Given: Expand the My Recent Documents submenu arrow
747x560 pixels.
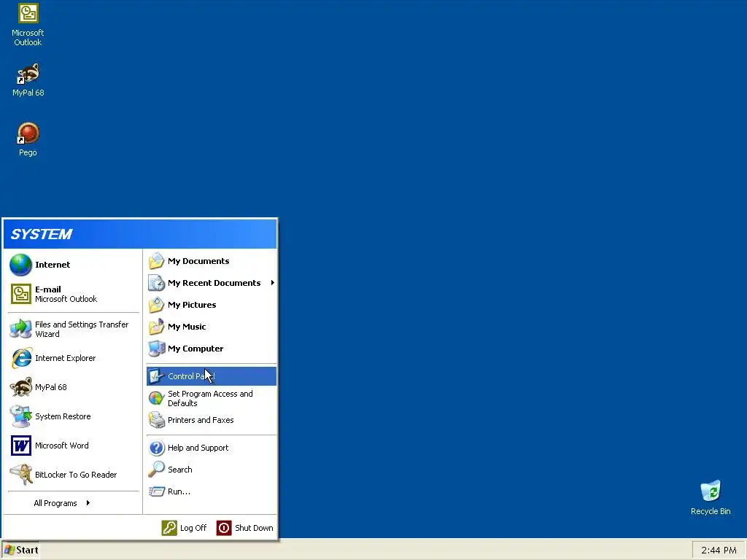Looking at the screenshot, I should (x=273, y=283).
